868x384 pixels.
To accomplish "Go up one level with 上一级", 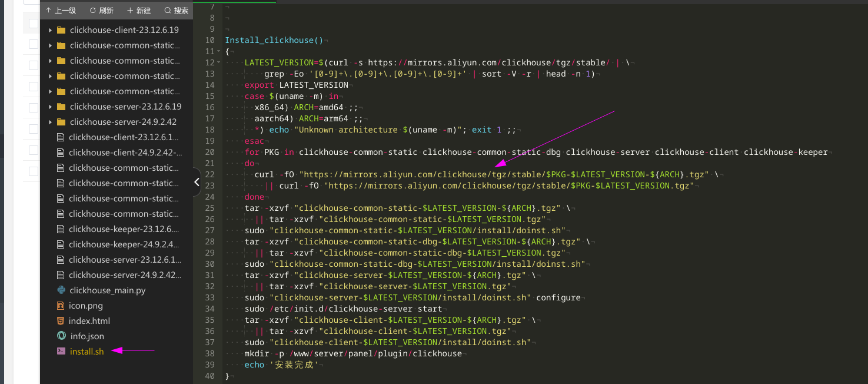I will pos(61,11).
